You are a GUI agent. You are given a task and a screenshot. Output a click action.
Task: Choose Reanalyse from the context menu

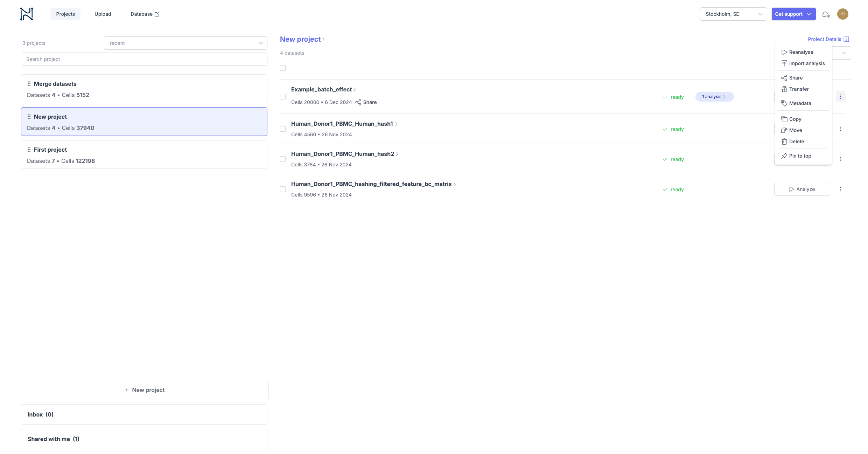pyautogui.click(x=801, y=52)
